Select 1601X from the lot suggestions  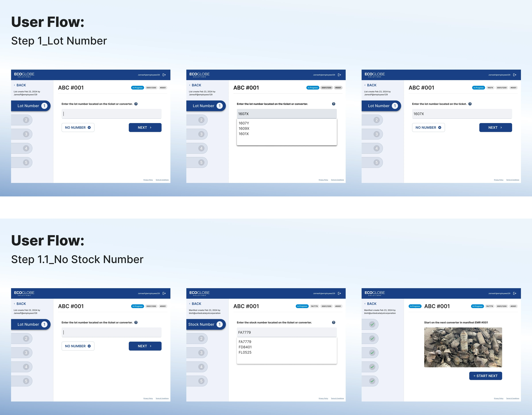click(x=244, y=134)
